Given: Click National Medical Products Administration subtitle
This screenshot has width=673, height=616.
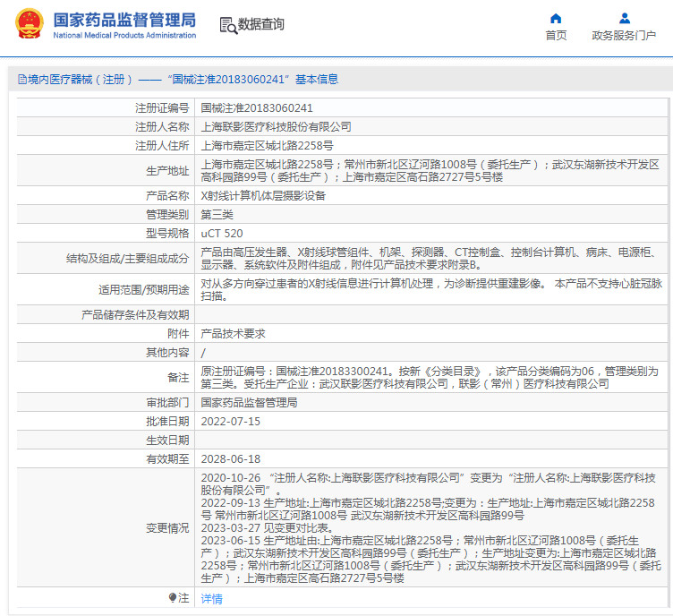Looking at the screenshot, I should click(124, 35).
